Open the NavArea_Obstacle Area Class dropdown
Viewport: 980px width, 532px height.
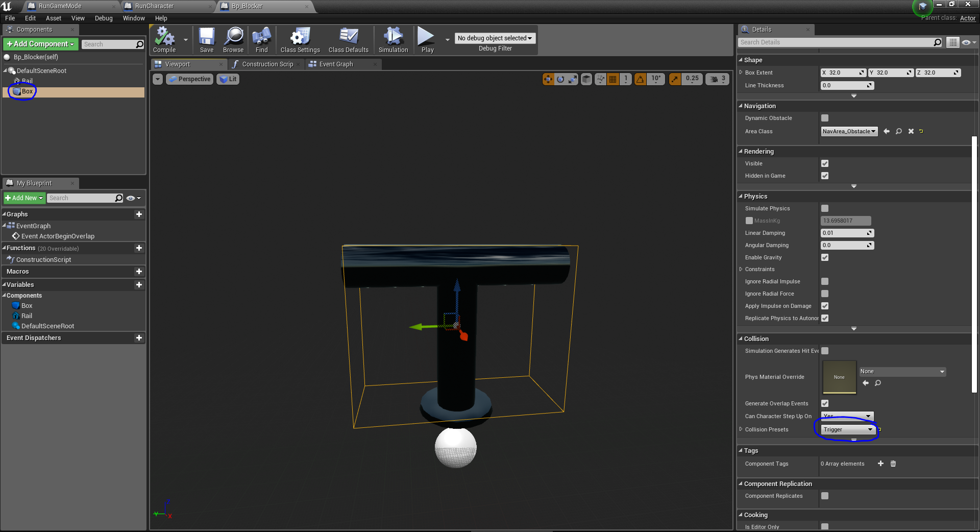click(x=849, y=131)
